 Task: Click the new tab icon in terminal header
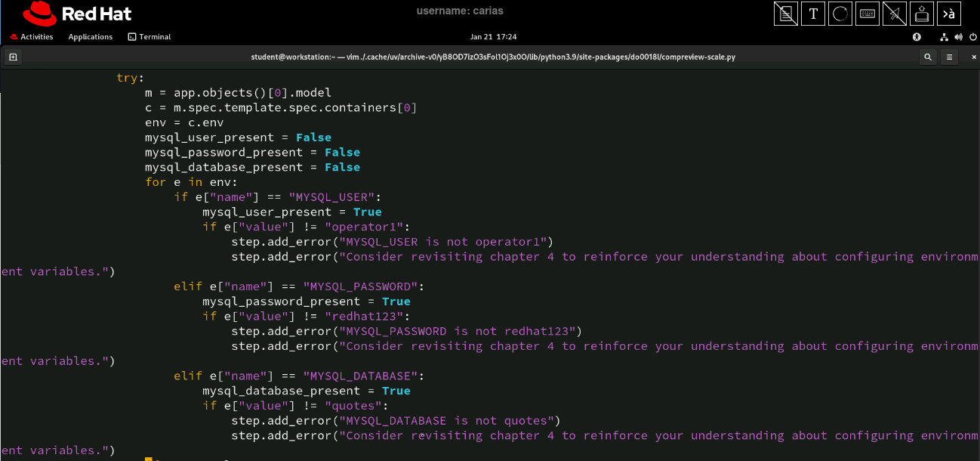13,57
